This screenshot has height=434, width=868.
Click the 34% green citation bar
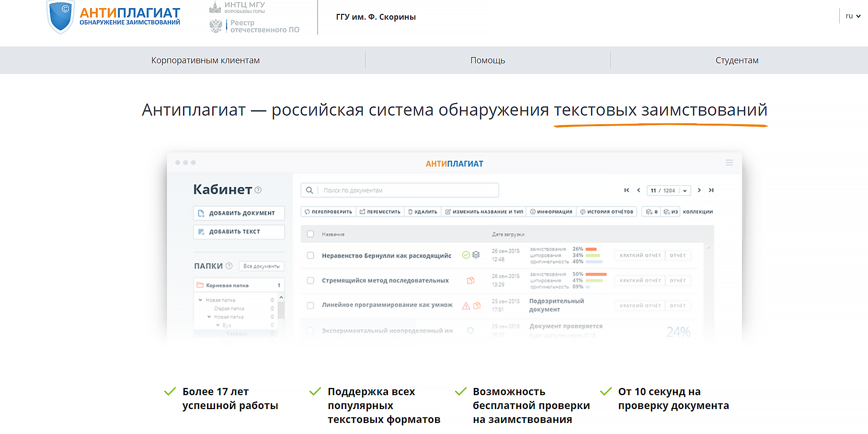point(593,256)
